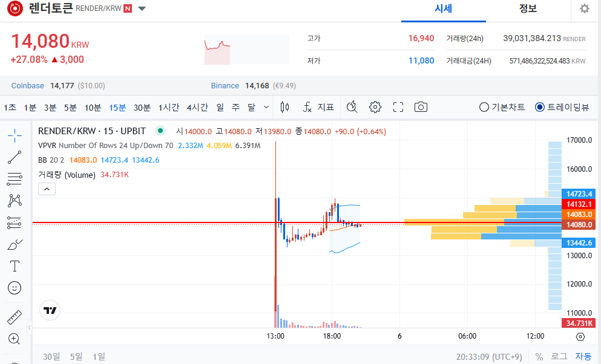Show the 5일 date range
The width and height of the screenshot is (601, 364).
tap(76, 357)
